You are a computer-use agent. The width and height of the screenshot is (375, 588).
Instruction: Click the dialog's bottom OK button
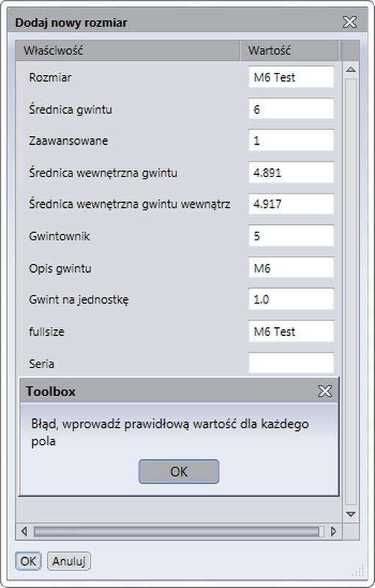(28, 561)
